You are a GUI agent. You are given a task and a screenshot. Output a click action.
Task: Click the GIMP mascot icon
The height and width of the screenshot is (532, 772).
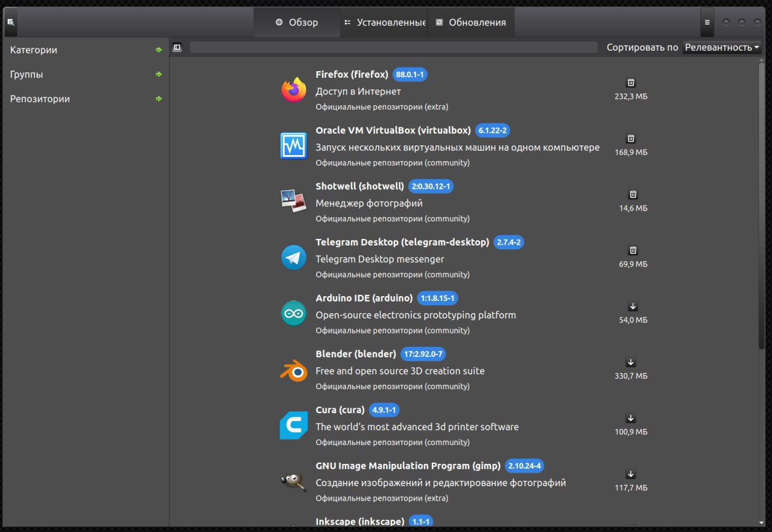(294, 482)
